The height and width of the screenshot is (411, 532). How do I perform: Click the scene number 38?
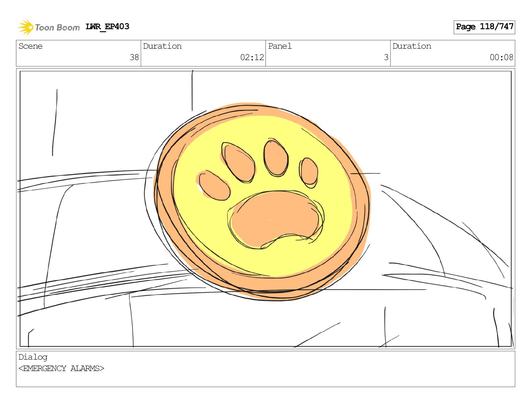click(134, 57)
